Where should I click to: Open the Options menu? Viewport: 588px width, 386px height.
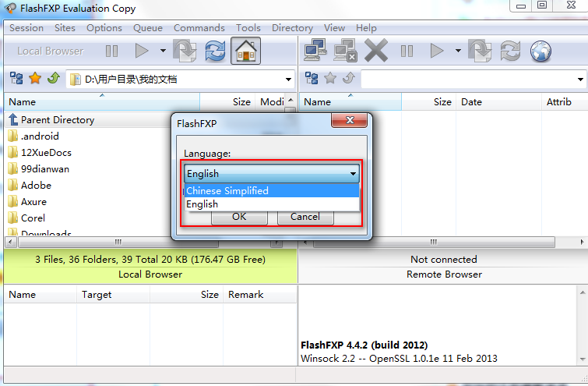pos(104,28)
